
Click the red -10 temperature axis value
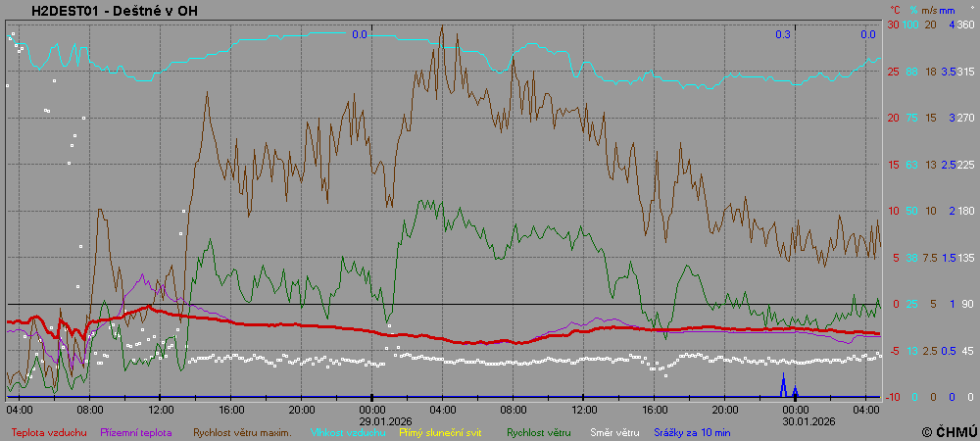point(893,397)
